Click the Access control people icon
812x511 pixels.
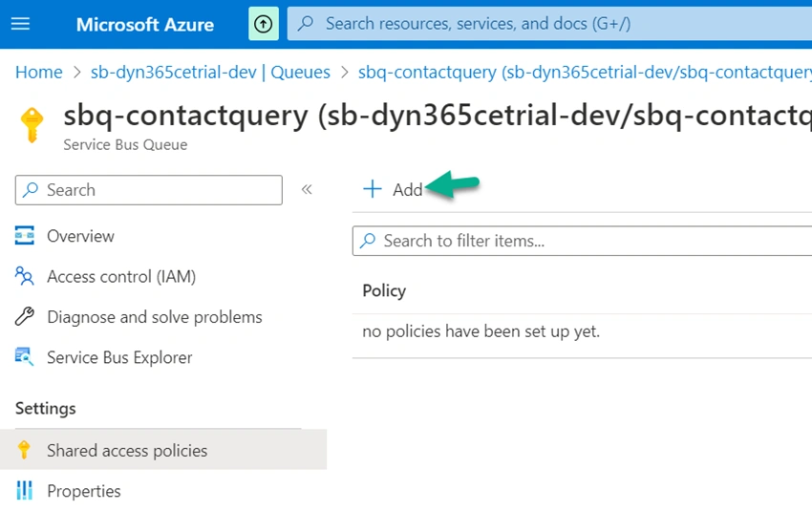24,276
